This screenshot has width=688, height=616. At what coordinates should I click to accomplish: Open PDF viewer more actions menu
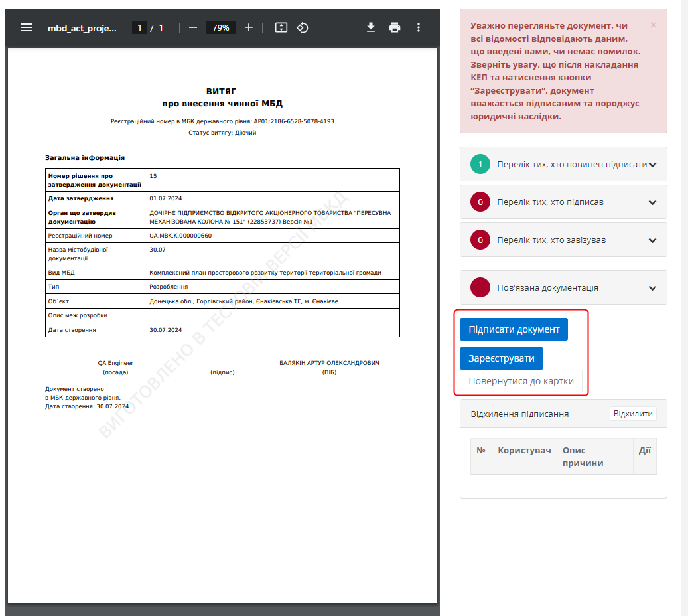419,27
